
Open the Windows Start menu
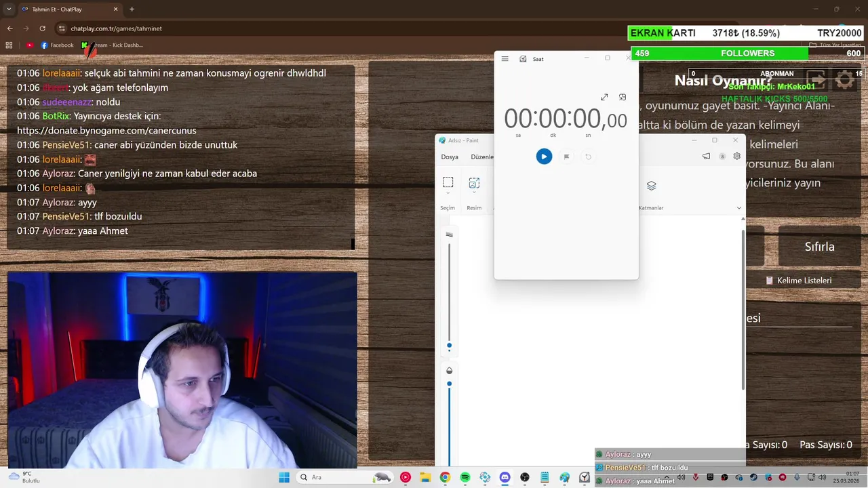click(x=284, y=477)
